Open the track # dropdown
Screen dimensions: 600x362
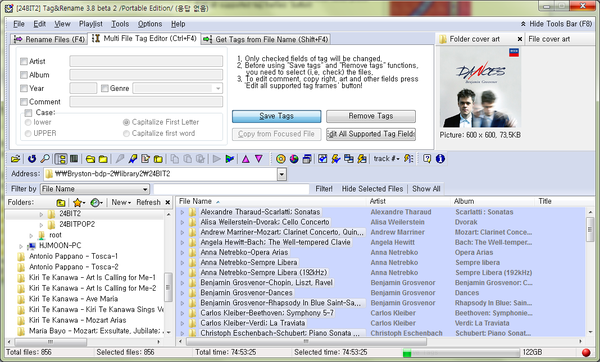click(386, 159)
